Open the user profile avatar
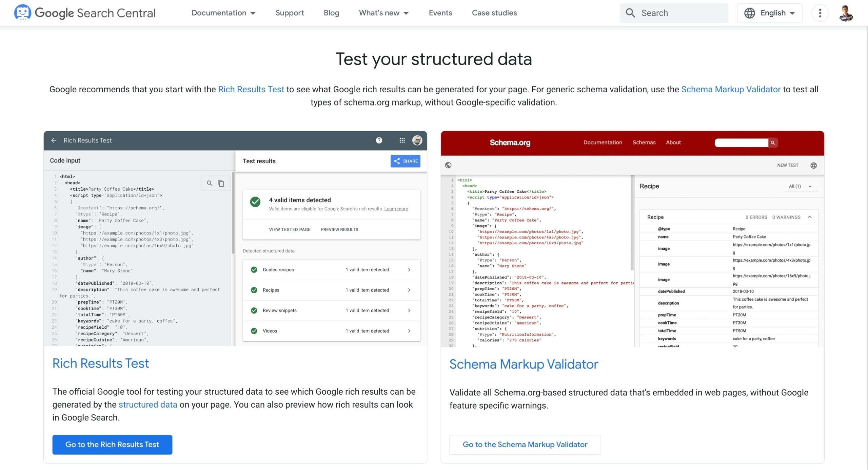 [846, 13]
